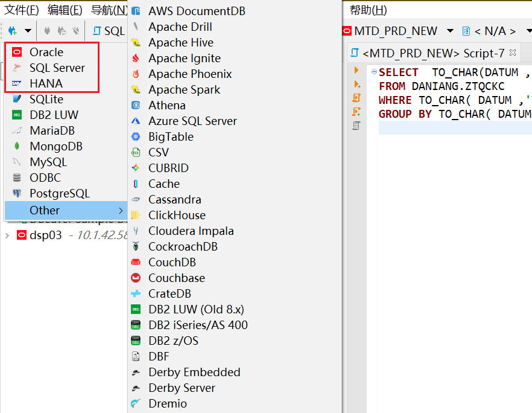Viewport: 532px width, 413px height.
Task: Click the SQL editor toolbar button
Action: tap(109, 31)
